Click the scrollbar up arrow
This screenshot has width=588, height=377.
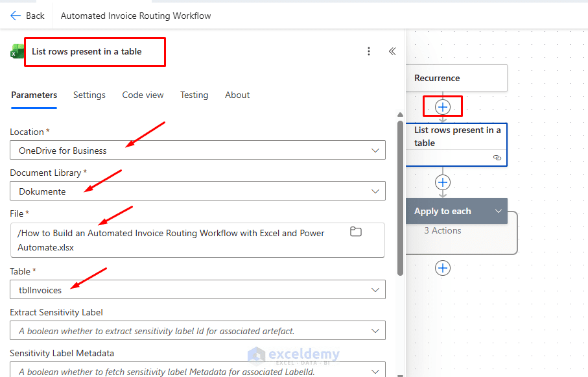coord(400,114)
